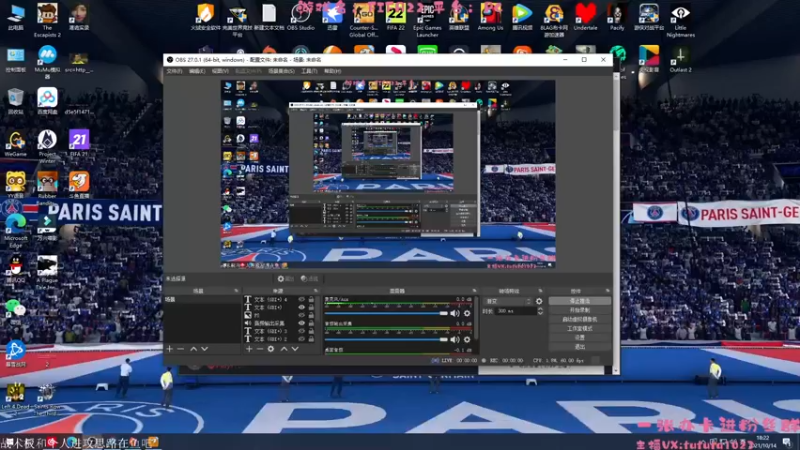Pop out the sources dock panel
Screen dimensions: 800x450
pos(315,291)
